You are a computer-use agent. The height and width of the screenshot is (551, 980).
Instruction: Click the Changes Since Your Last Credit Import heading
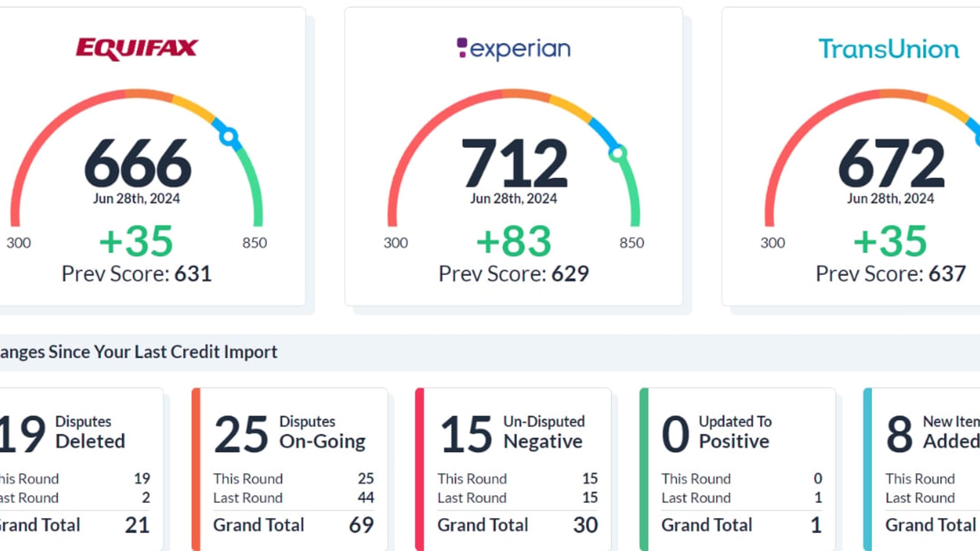point(139,352)
